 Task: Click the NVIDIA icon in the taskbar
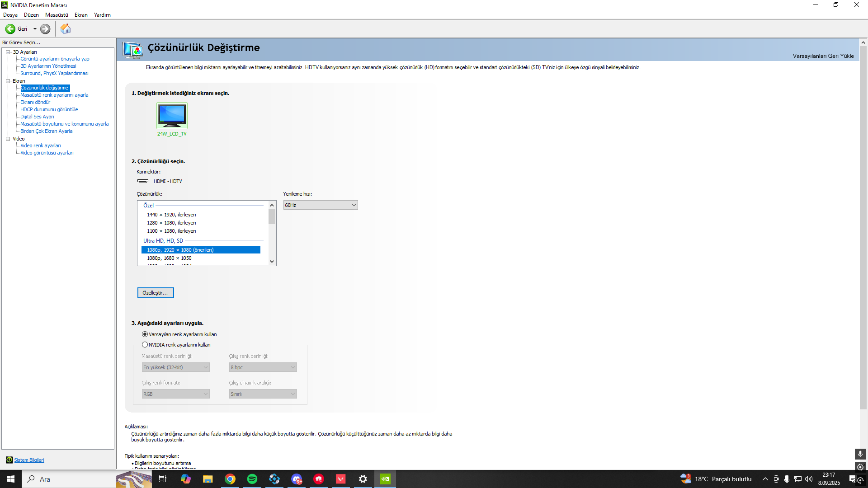coord(385,479)
